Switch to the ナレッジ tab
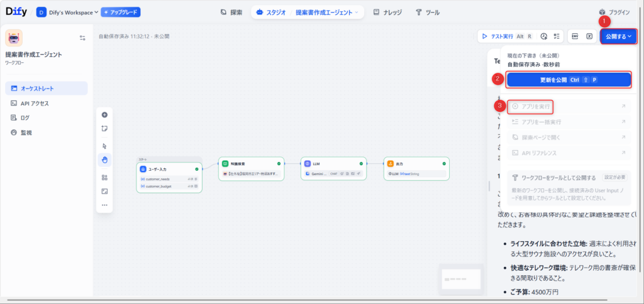The height and width of the screenshot is (304, 644). [x=387, y=12]
